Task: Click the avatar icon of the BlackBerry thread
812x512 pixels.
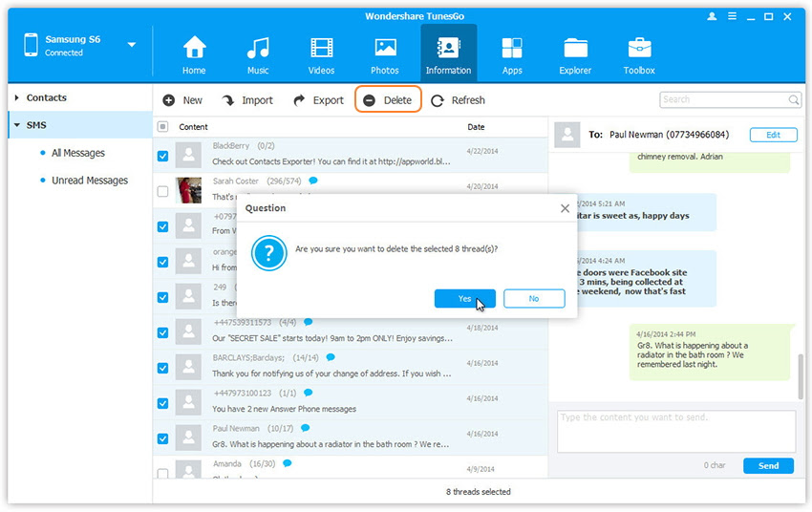Action: [188, 156]
